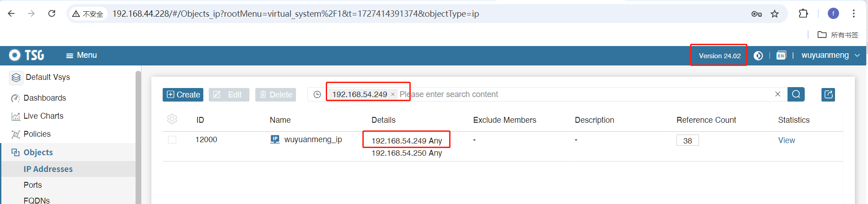This screenshot has width=868, height=204.
Task: Click the Reference Count value 38
Action: 687,141
